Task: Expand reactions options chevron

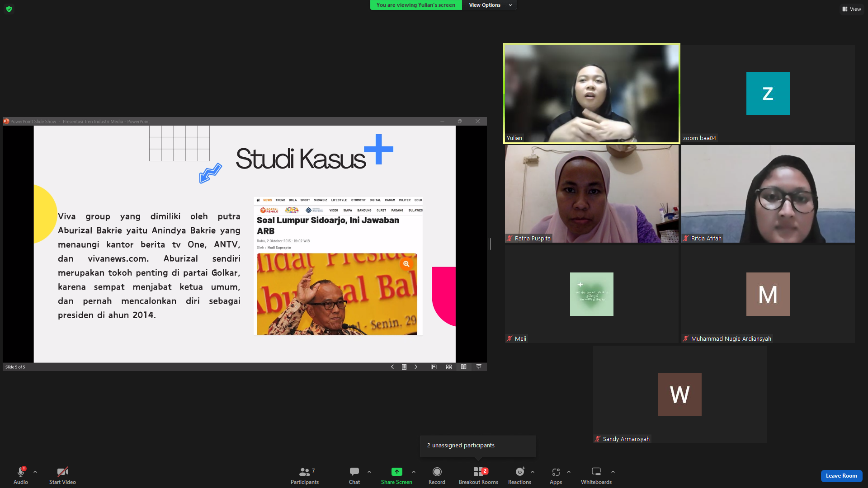Action: (x=533, y=472)
